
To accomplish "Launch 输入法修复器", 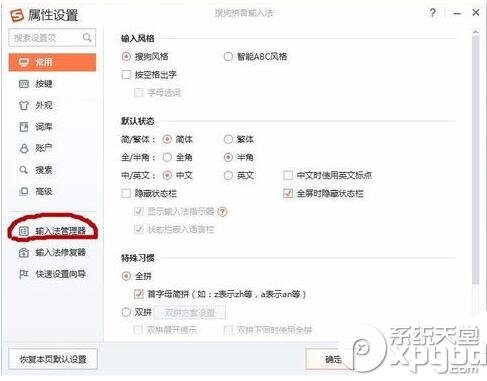I will [x=52, y=252].
